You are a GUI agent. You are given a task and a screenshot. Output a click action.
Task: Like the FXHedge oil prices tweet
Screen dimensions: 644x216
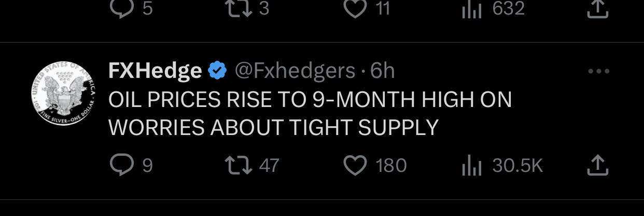[x=356, y=166]
